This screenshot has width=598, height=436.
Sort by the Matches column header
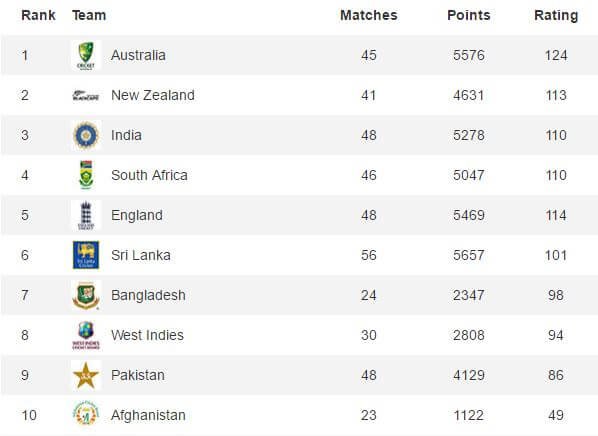pyautogui.click(x=369, y=15)
